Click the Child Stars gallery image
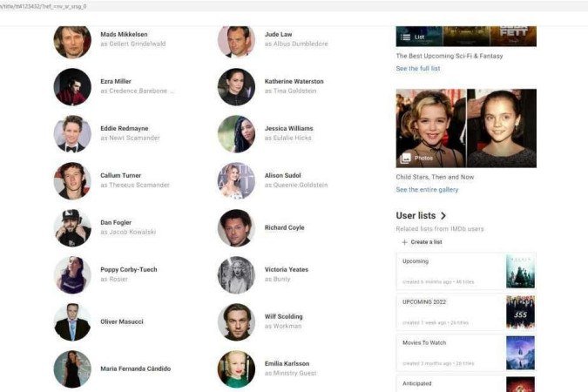The height and width of the screenshot is (392, 588). [x=466, y=127]
